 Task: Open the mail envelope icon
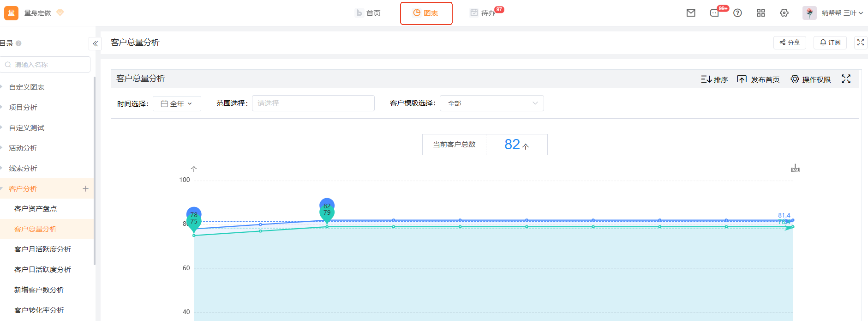[x=691, y=13]
